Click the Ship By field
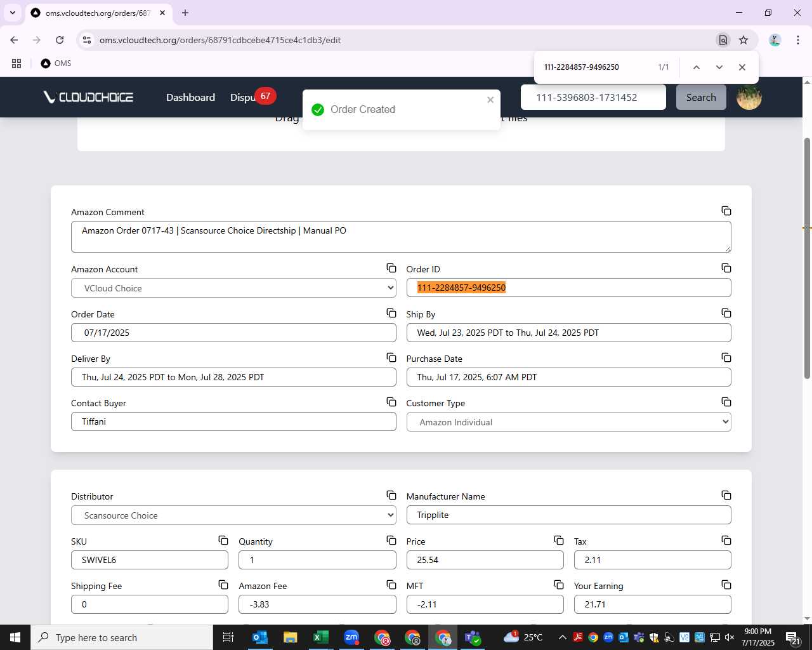This screenshot has height=650, width=812. pyautogui.click(x=568, y=333)
